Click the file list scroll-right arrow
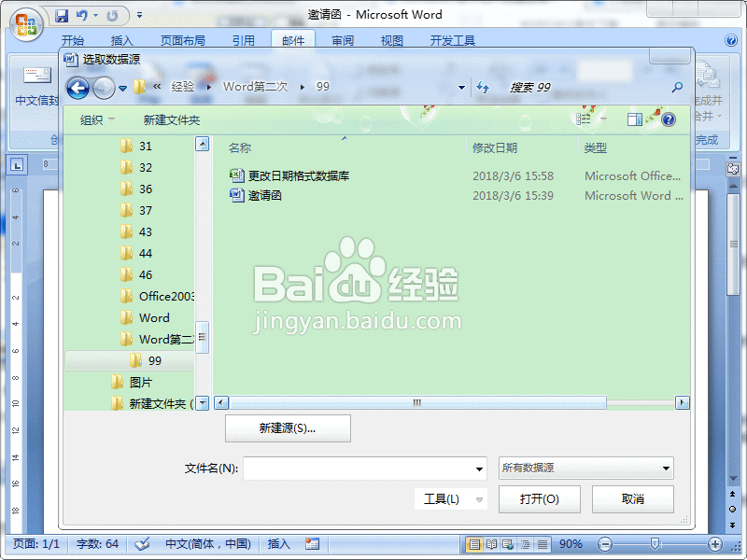 (683, 403)
